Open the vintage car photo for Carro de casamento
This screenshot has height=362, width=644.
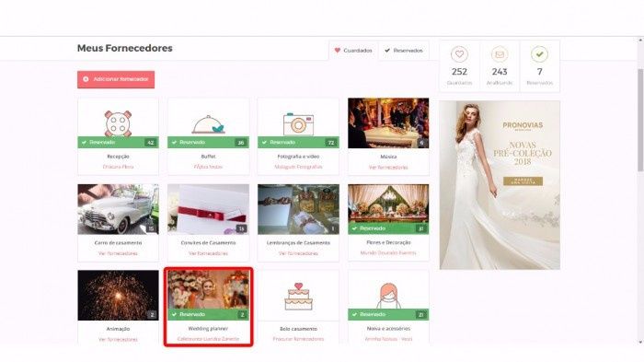coord(118,209)
